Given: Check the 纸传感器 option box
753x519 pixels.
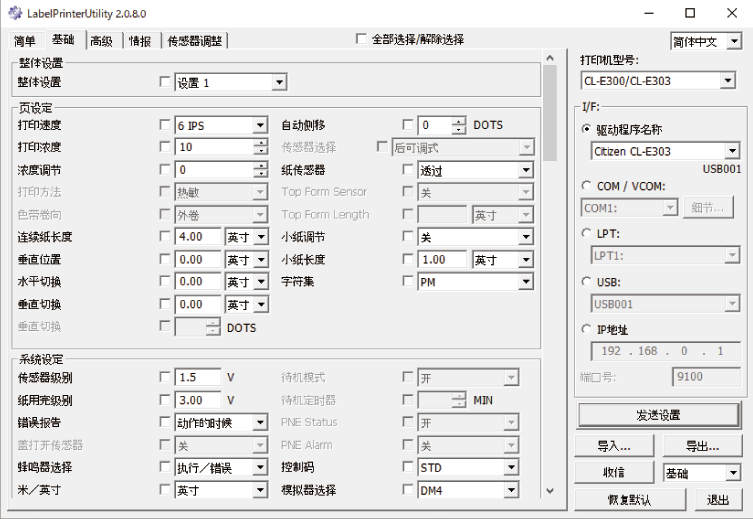Looking at the screenshot, I should tap(408, 170).
